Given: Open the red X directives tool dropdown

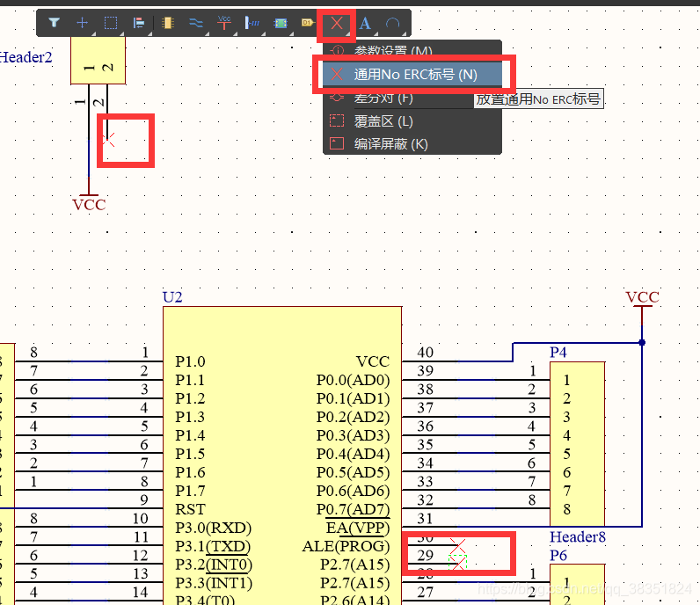Looking at the screenshot, I should coord(336,24).
